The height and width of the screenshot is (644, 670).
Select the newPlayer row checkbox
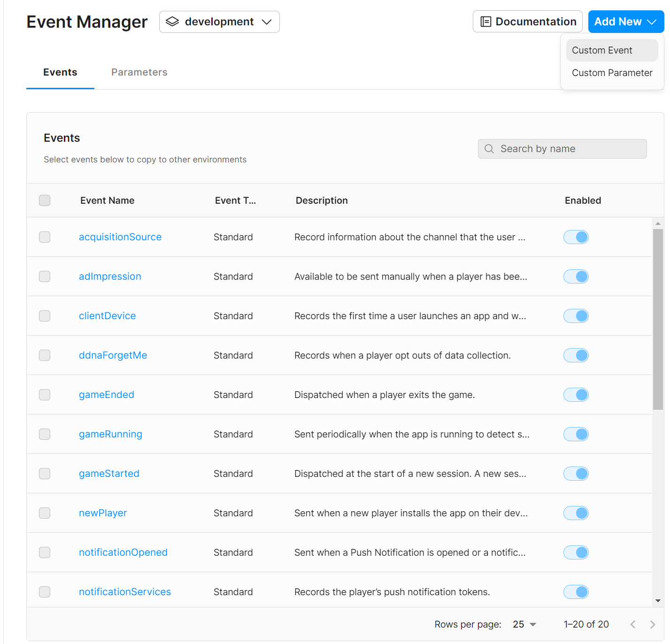coord(45,513)
